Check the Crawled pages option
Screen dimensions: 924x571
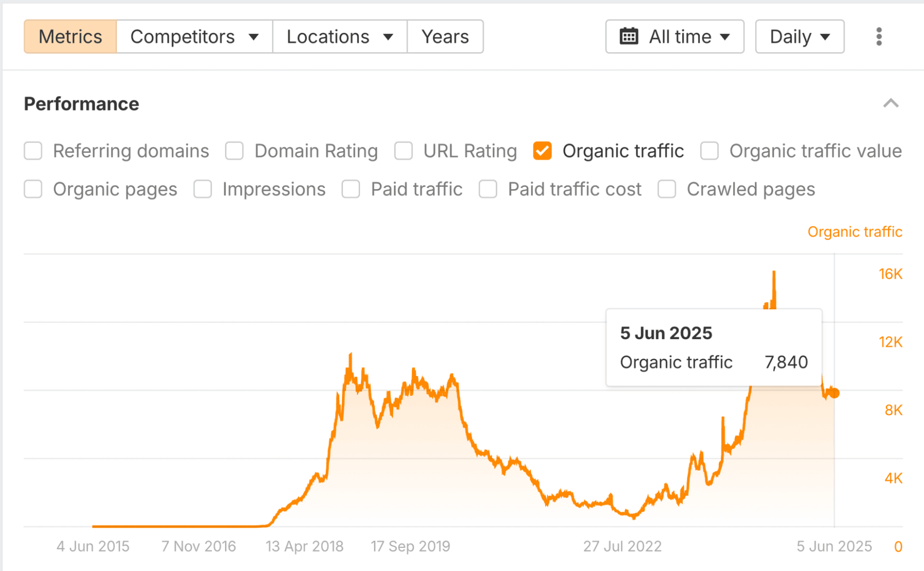click(x=667, y=189)
